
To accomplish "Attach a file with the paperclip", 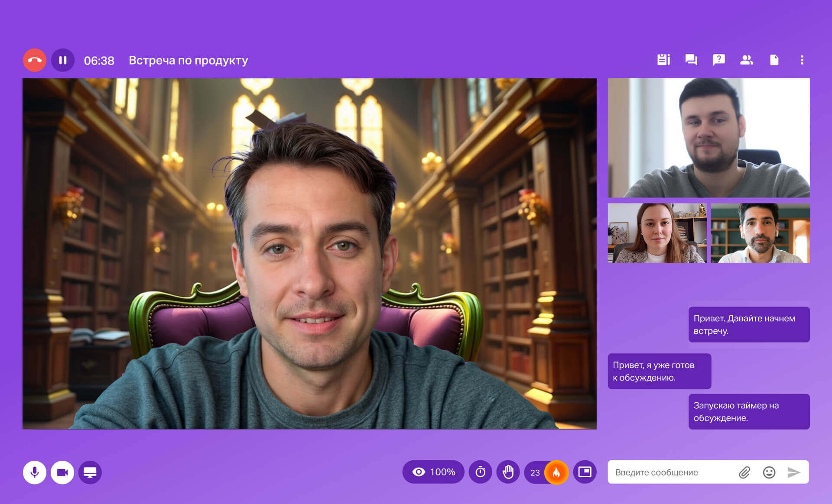I will click(x=744, y=472).
